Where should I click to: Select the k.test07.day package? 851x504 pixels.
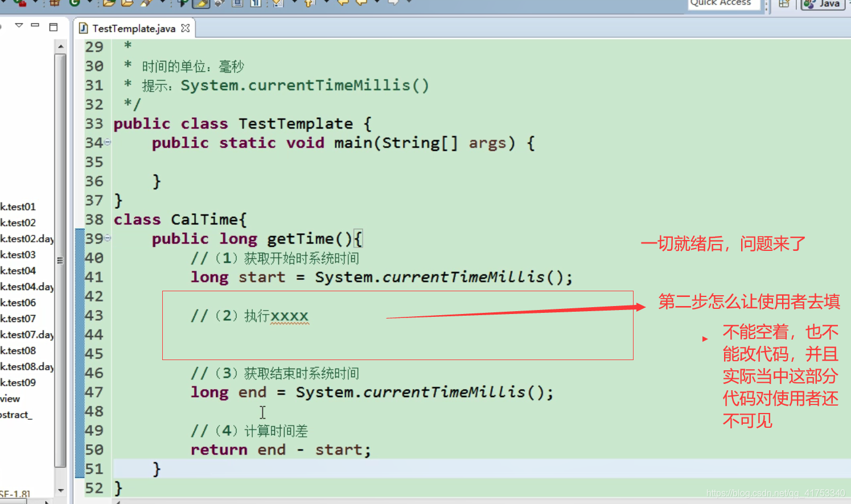tap(27, 334)
